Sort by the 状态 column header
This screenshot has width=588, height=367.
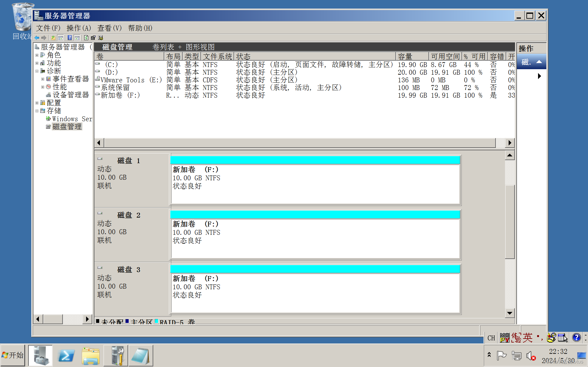pos(315,57)
